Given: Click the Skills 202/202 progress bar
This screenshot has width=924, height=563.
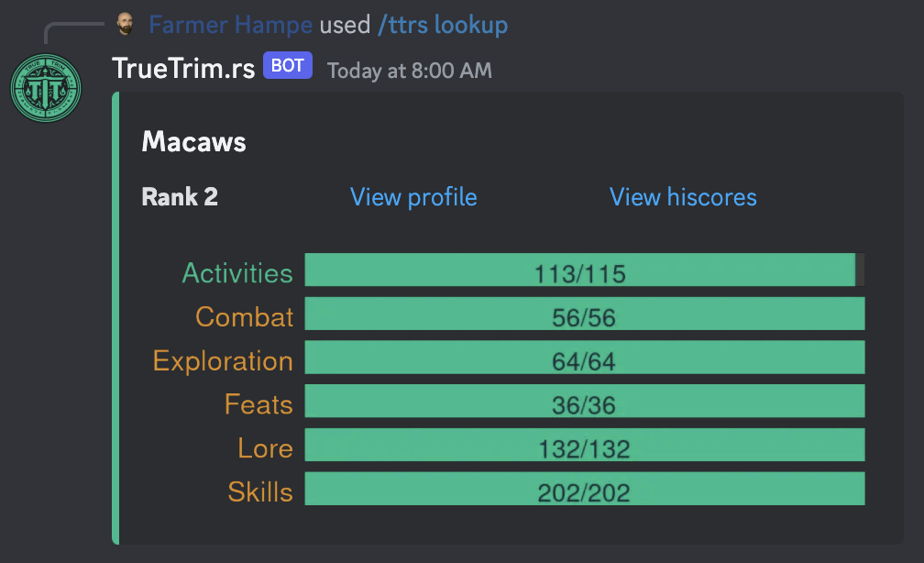Looking at the screenshot, I should [585, 488].
